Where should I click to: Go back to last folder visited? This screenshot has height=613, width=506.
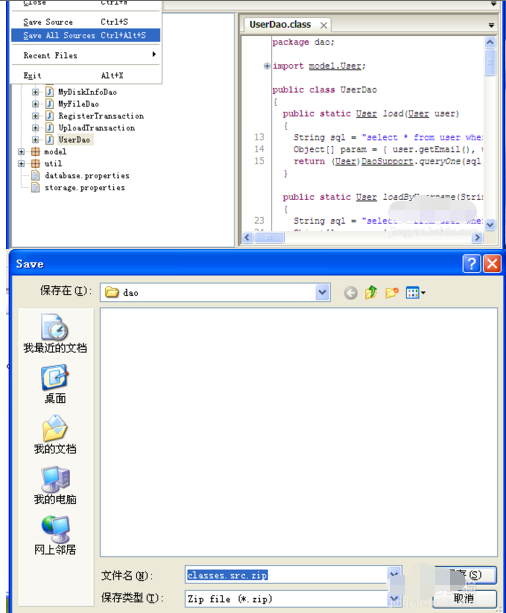(x=350, y=293)
